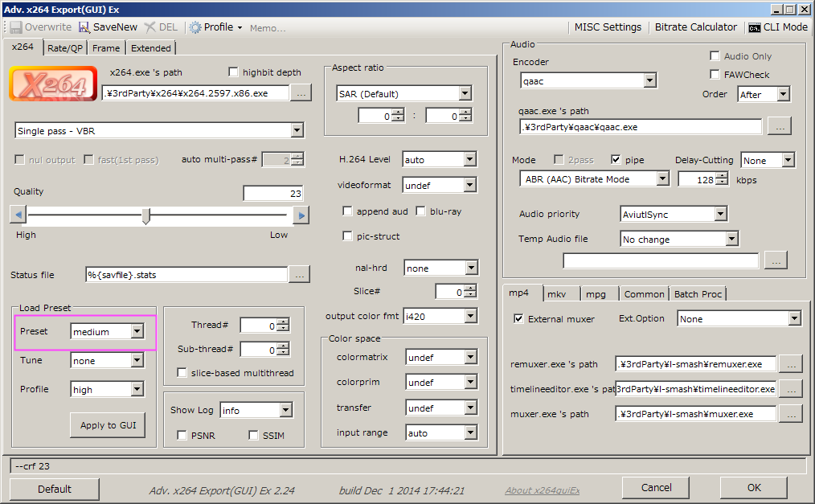815x504 pixels.
Task: Uncheck the pipe audio mode
Action: [x=616, y=159]
